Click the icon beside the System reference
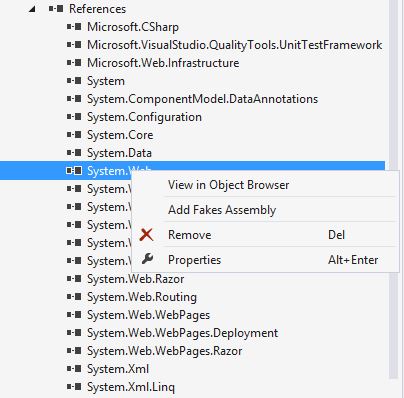This screenshot has width=404, height=398. (x=74, y=81)
